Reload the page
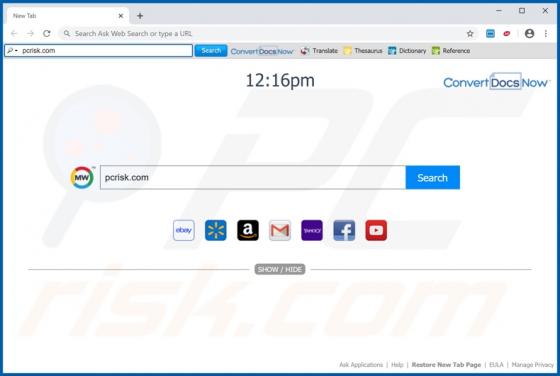 tap(47, 34)
